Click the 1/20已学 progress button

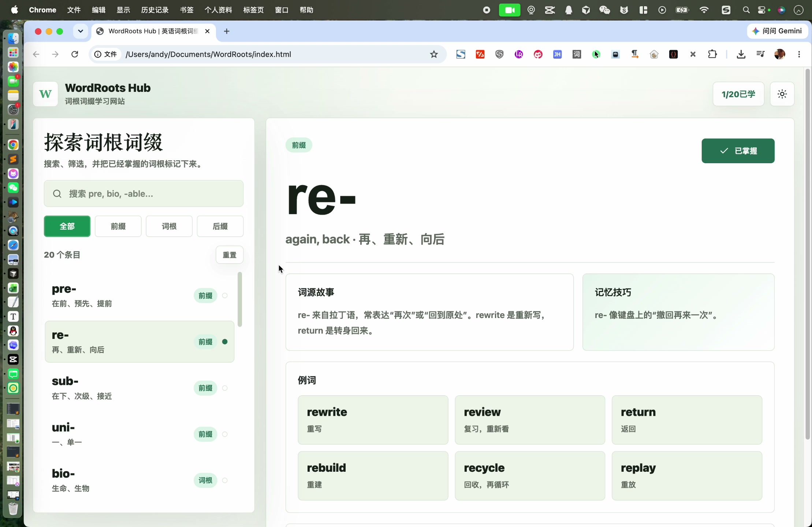click(x=738, y=94)
